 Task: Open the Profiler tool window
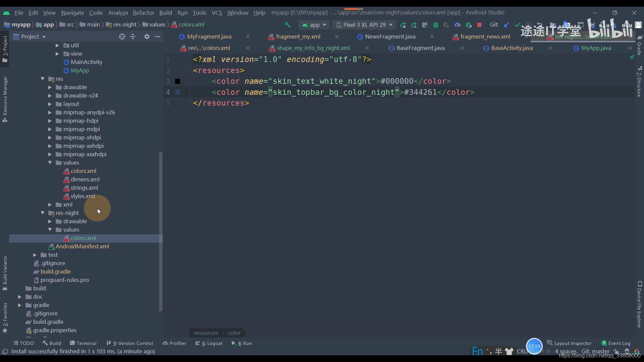pyautogui.click(x=174, y=343)
